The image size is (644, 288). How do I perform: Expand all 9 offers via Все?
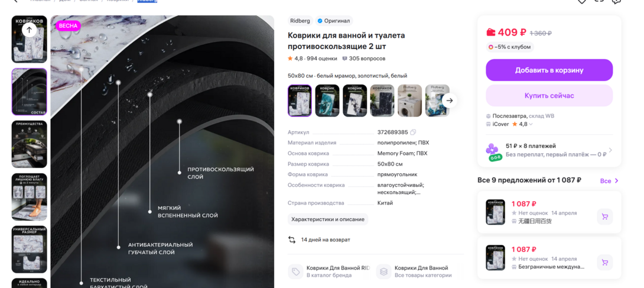point(610,181)
